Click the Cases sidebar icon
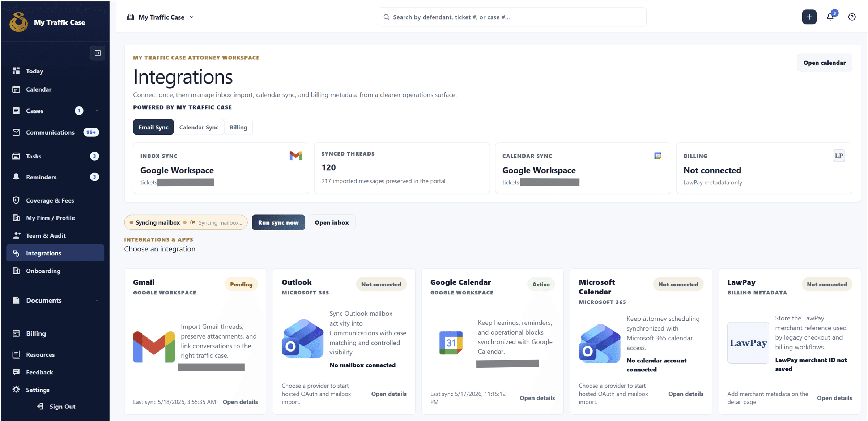Screen dimensions: 868x421 click(16, 111)
